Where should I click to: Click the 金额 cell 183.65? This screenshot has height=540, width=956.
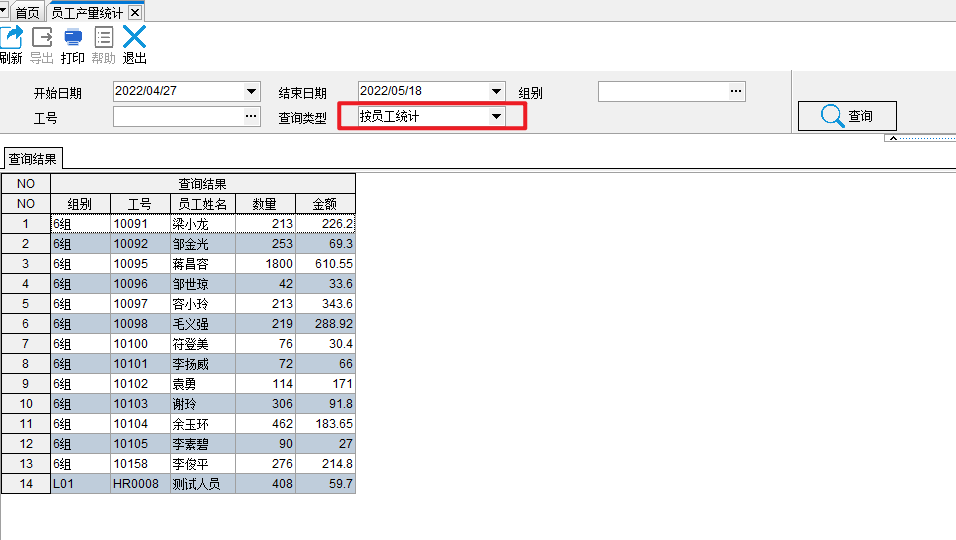[326, 424]
